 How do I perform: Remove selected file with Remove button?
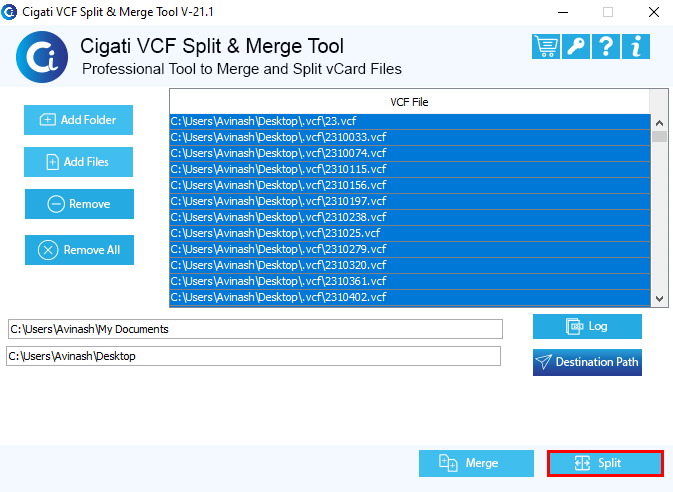click(79, 204)
